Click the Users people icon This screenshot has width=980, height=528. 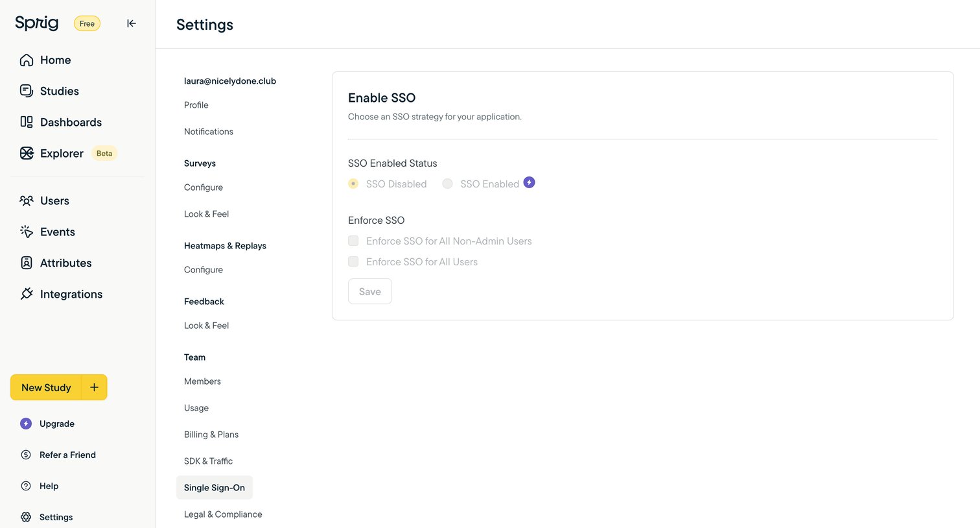point(27,200)
